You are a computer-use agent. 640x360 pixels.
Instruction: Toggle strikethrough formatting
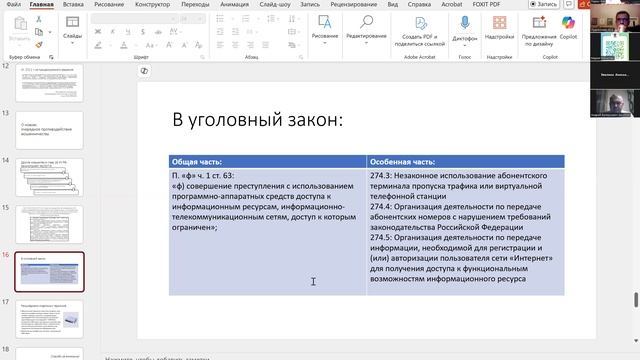(x=158, y=31)
